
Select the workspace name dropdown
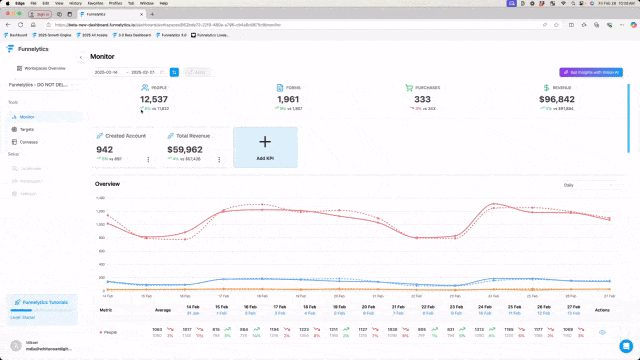[42, 85]
